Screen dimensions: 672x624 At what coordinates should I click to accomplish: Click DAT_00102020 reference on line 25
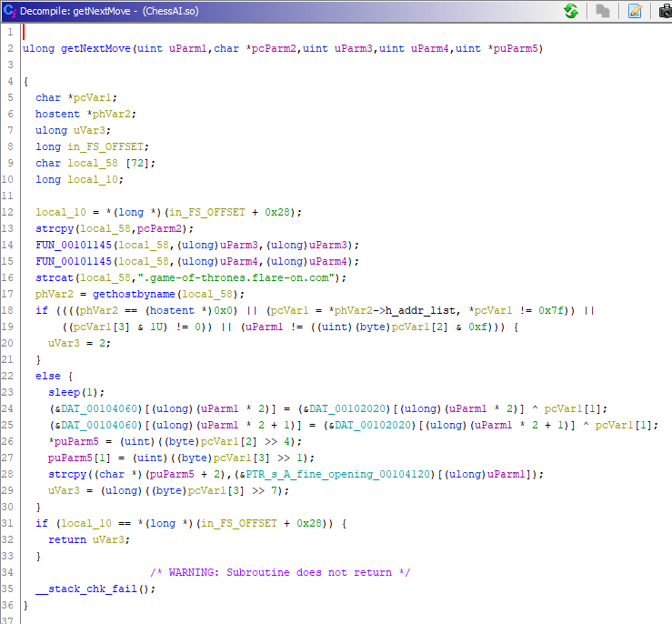(373, 425)
